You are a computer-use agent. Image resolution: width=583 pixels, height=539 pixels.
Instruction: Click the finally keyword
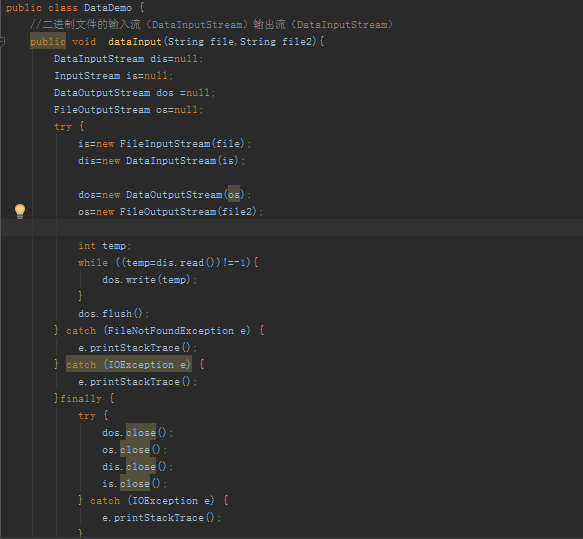pos(81,399)
